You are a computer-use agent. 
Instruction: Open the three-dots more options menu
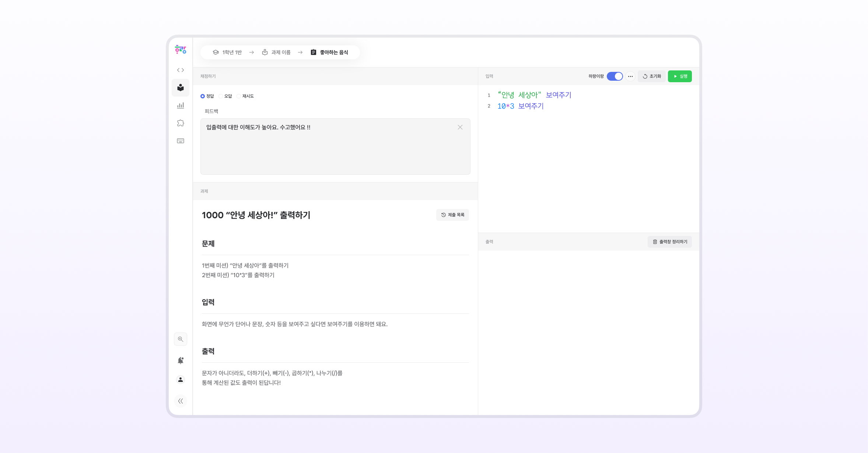pyautogui.click(x=630, y=76)
